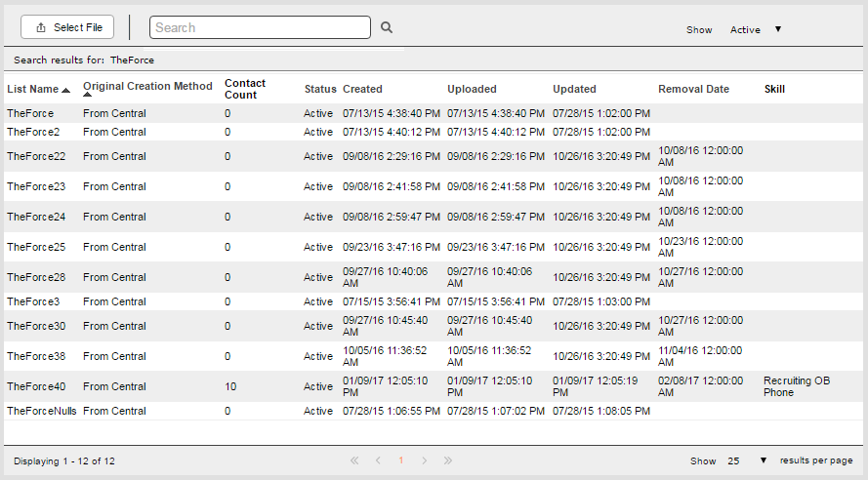Sort by the Contact Count column
The height and width of the screenshot is (480, 868).
point(245,89)
